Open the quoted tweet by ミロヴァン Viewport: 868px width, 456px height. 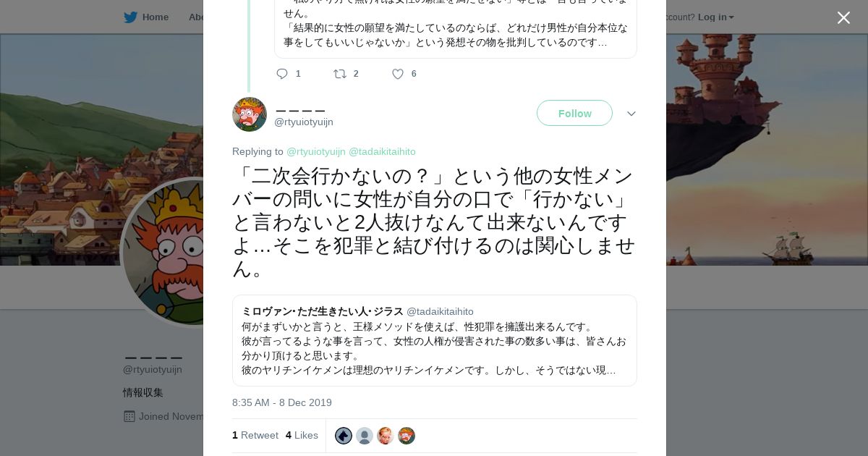coord(434,340)
